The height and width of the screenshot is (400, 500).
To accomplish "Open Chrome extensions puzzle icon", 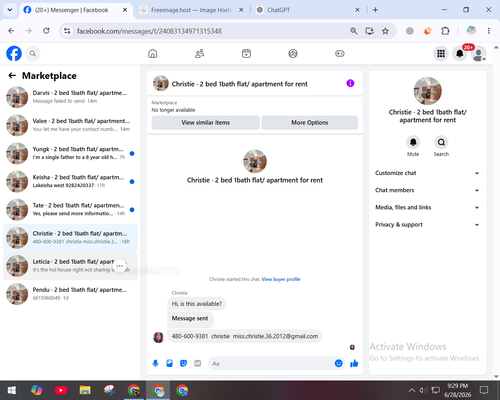I will coord(445,31).
